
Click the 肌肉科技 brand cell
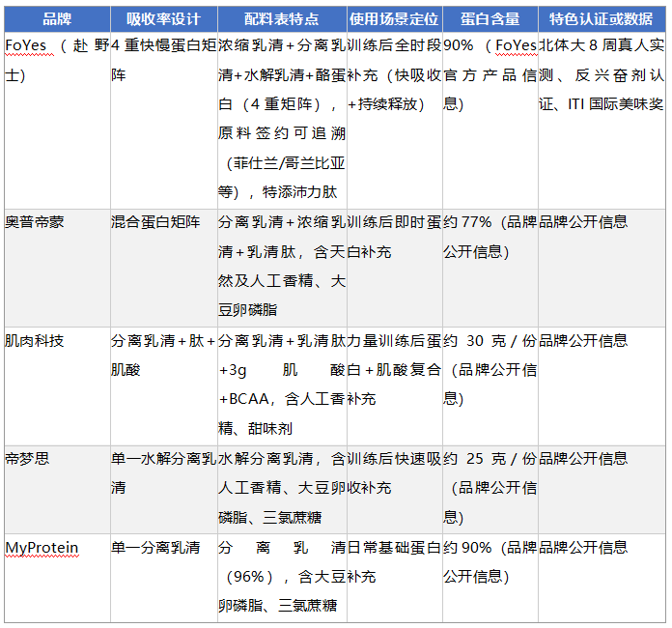coord(57,386)
